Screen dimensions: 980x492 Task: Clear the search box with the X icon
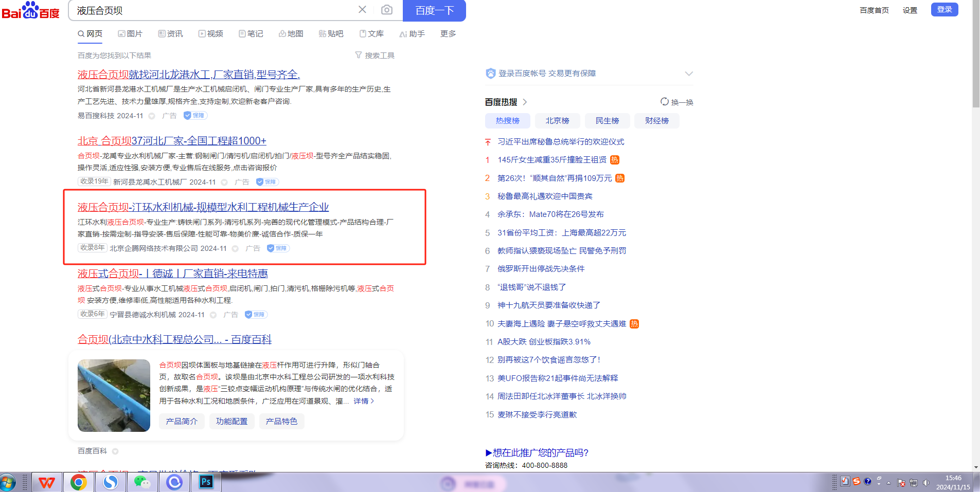point(362,10)
